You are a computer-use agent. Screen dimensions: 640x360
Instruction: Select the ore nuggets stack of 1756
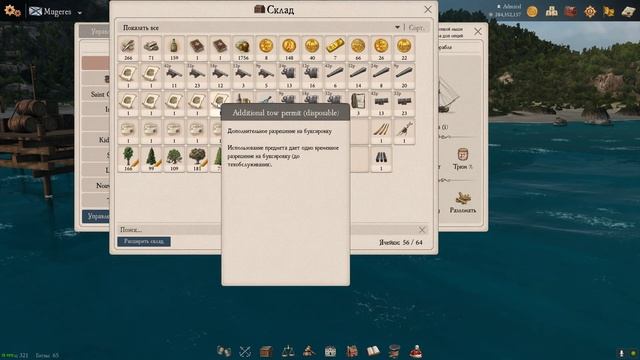click(x=243, y=48)
